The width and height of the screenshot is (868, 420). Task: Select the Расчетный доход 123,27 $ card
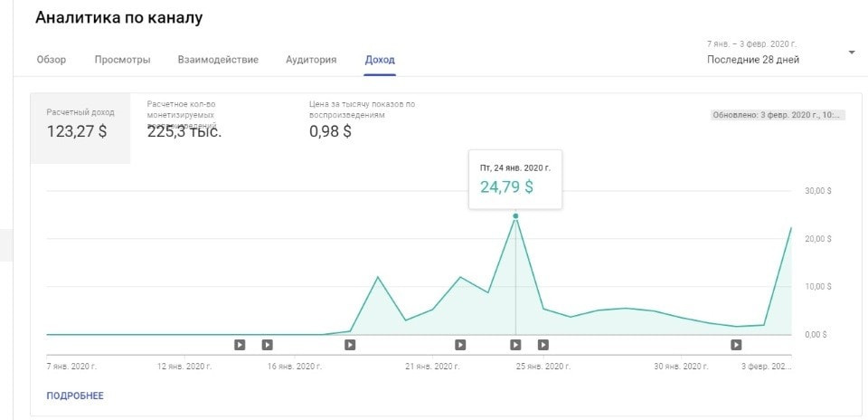point(80,128)
